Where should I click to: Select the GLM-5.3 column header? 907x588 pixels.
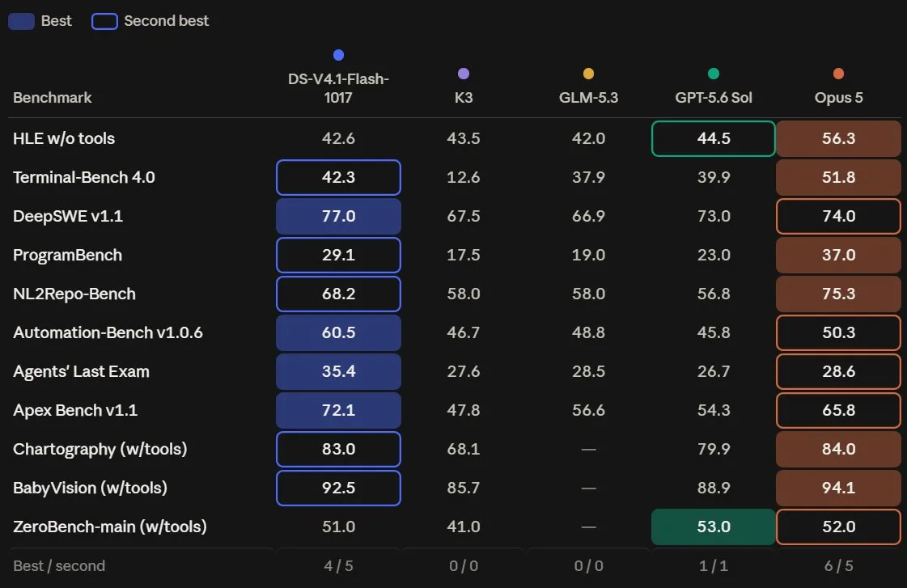click(x=588, y=97)
